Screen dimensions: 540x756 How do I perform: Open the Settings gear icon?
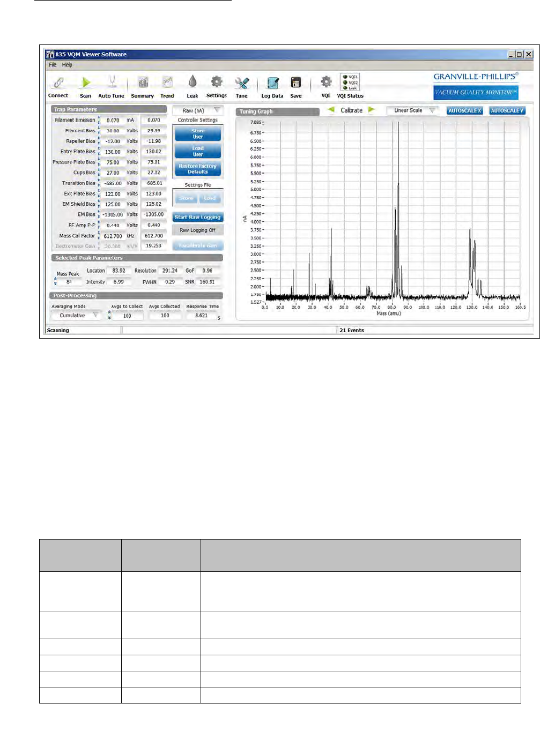point(217,81)
